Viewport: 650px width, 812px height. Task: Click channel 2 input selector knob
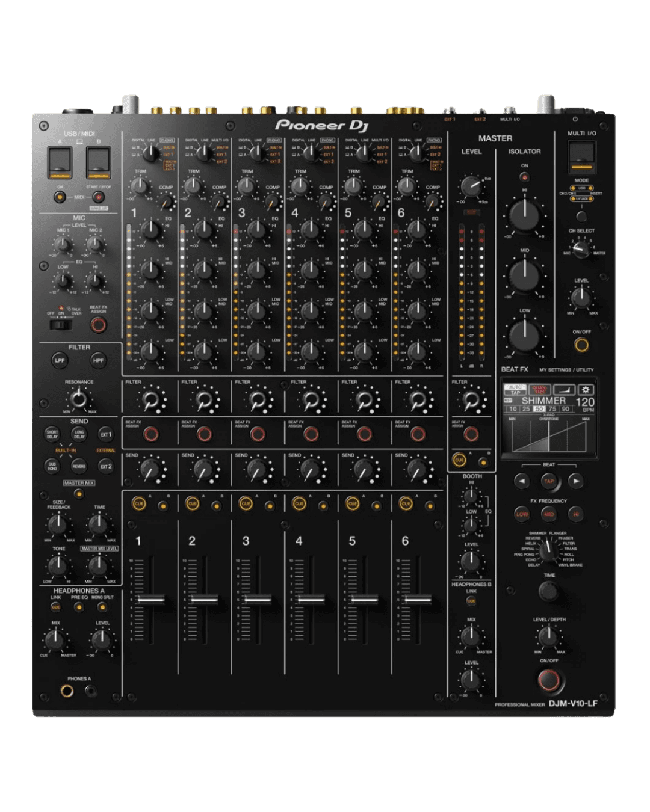point(204,154)
